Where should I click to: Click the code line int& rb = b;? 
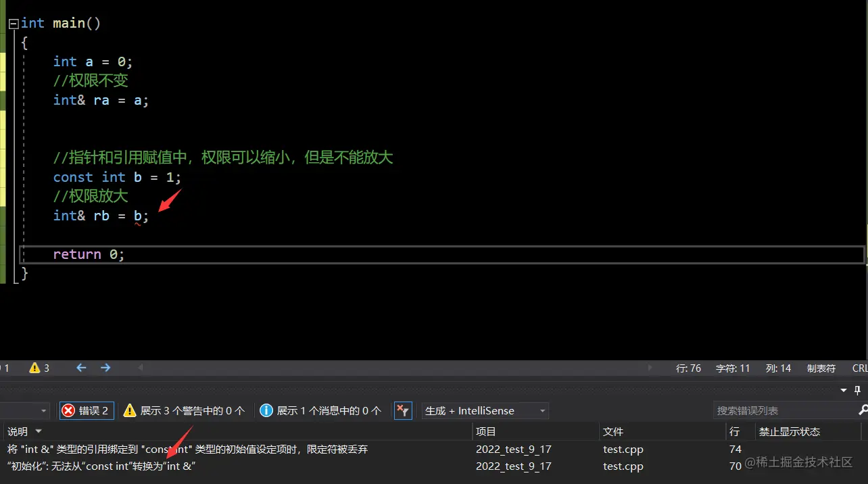tap(101, 216)
